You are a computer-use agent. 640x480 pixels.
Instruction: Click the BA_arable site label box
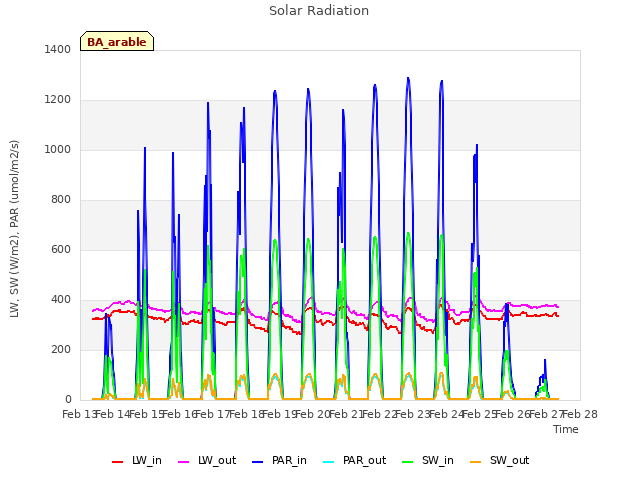point(117,41)
